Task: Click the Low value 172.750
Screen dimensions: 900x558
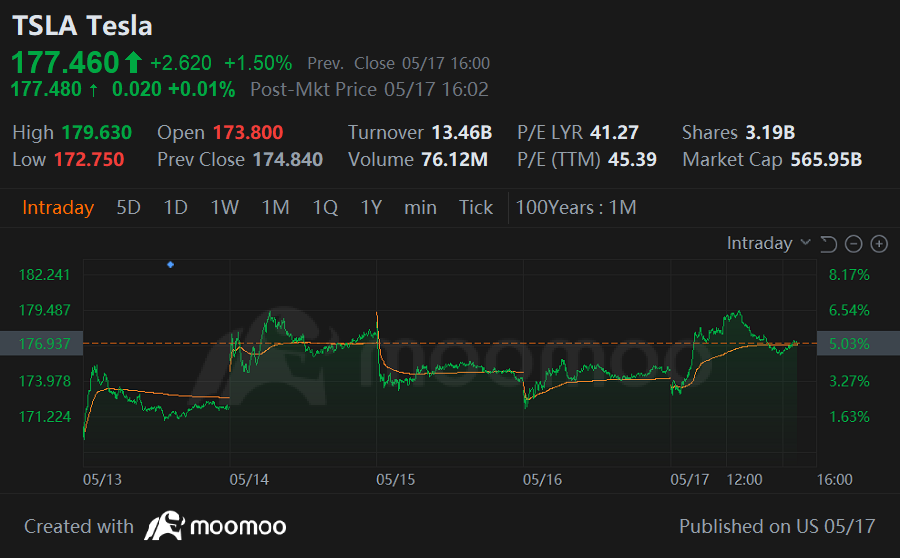Action: tap(89, 160)
